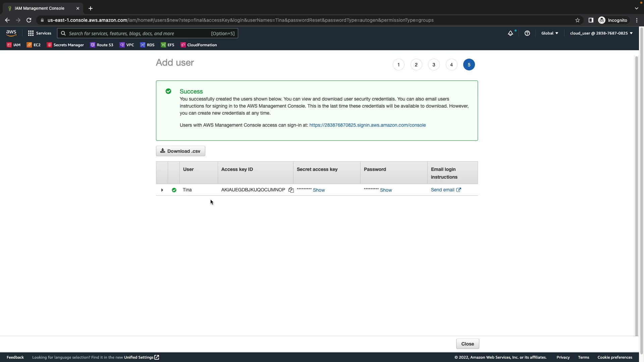Open the cloud_user account menu
Viewport: 644px width, 362px height.
coord(601,33)
